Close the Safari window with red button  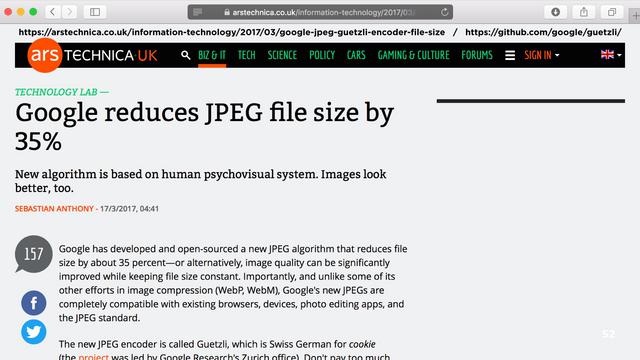[x=8, y=12]
